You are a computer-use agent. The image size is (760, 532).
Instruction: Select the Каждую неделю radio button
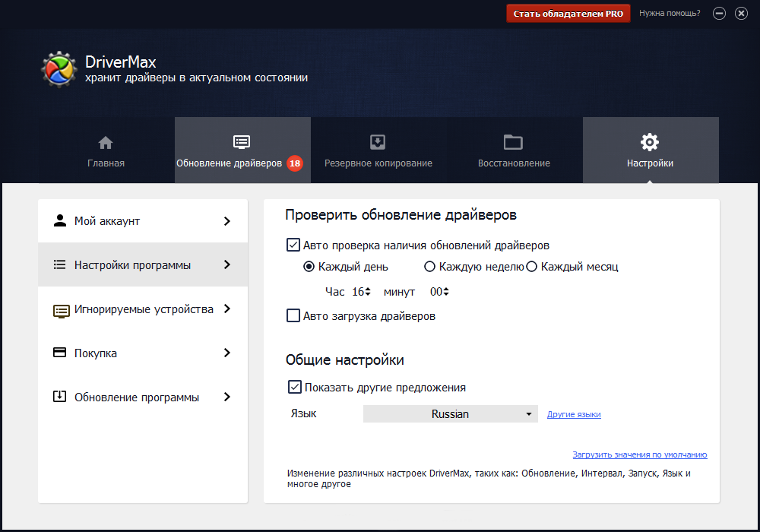(x=429, y=267)
